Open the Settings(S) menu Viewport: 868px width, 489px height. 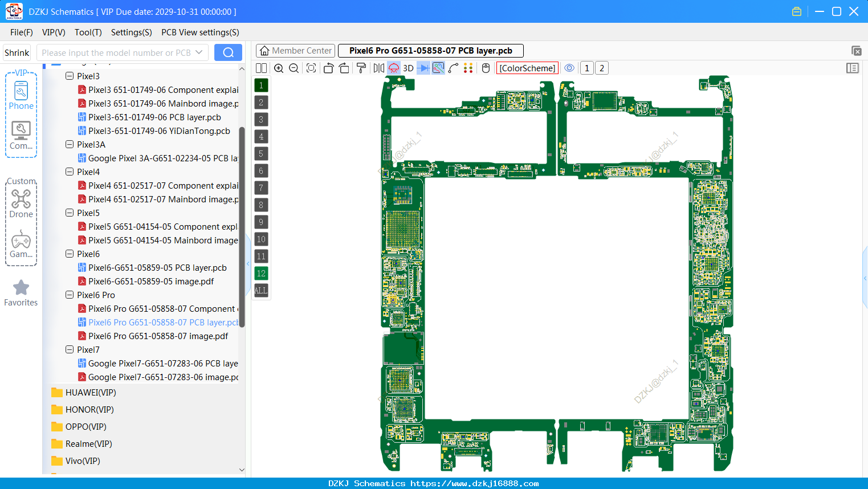[132, 32]
